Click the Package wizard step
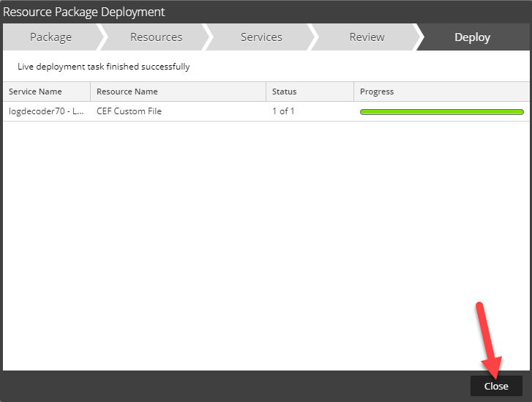 (50, 37)
